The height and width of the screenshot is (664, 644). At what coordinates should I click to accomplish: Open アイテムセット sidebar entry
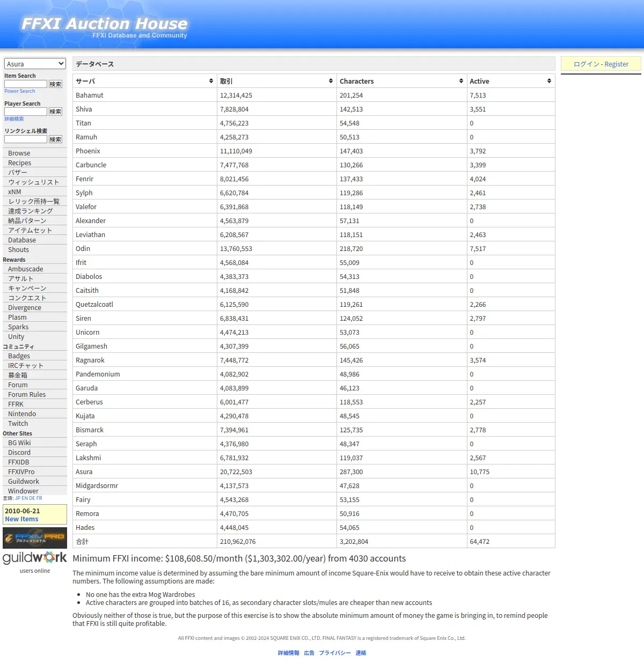(x=35, y=230)
